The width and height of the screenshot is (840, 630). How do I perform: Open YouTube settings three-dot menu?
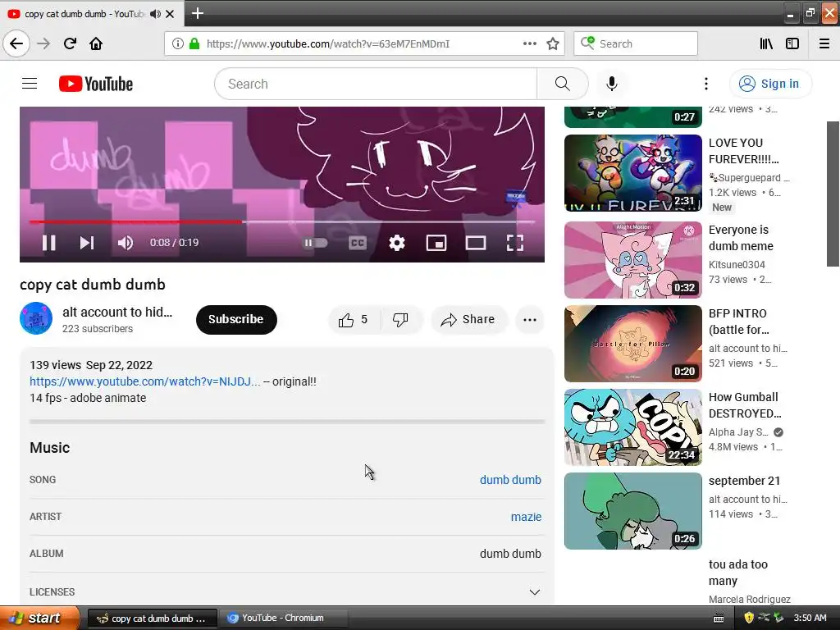[x=706, y=84]
